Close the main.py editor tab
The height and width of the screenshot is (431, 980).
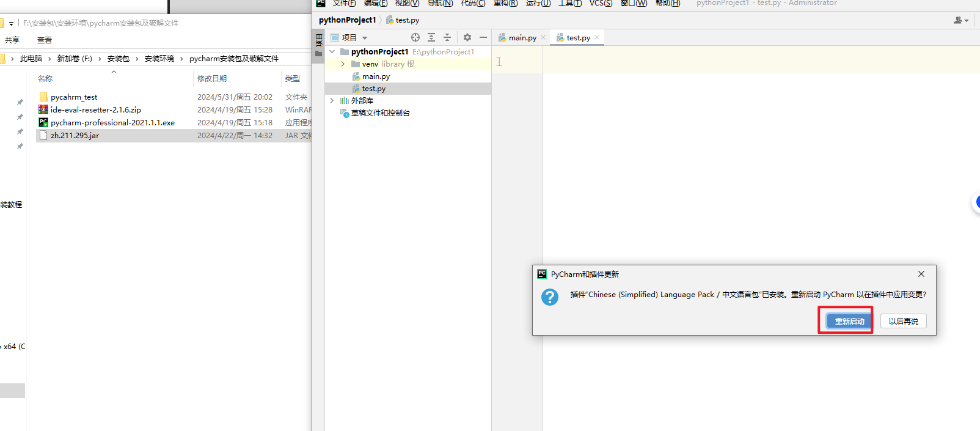click(x=543, y=38)
